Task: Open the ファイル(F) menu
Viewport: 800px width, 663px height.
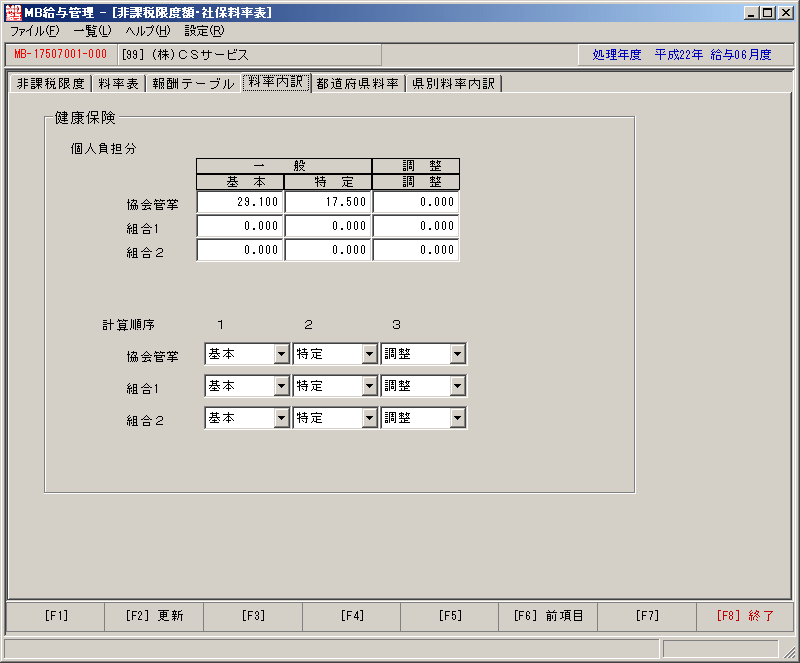Action: 34,31
